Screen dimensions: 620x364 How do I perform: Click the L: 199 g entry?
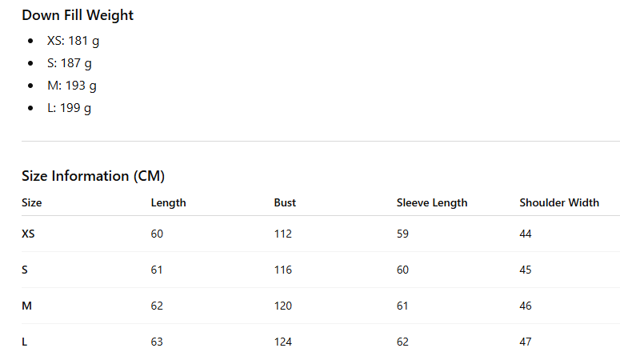69,108
